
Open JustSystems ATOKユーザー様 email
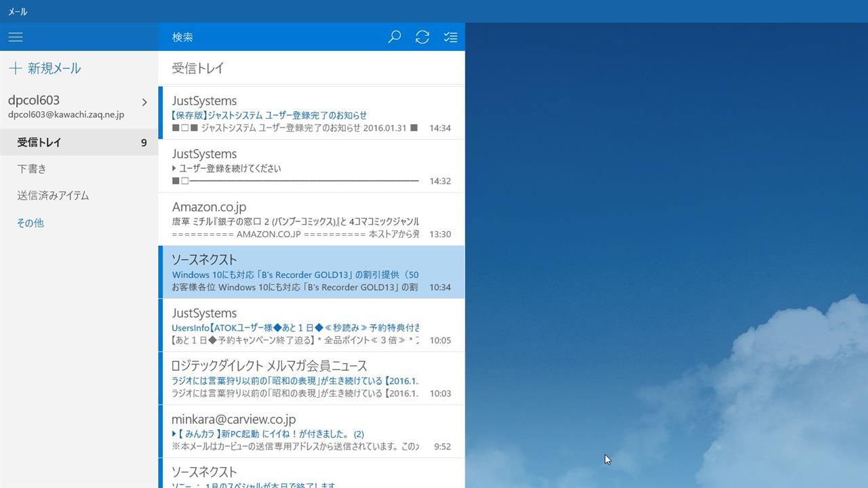[312, 325]
